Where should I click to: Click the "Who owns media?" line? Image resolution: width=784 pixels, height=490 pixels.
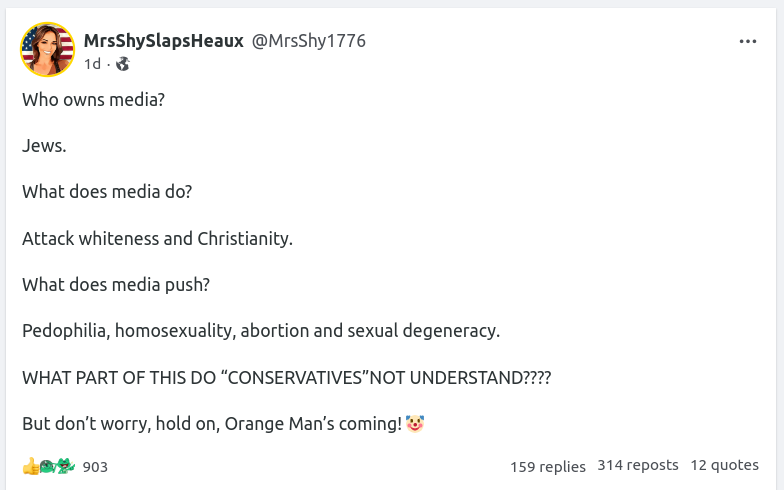[93, 100]
